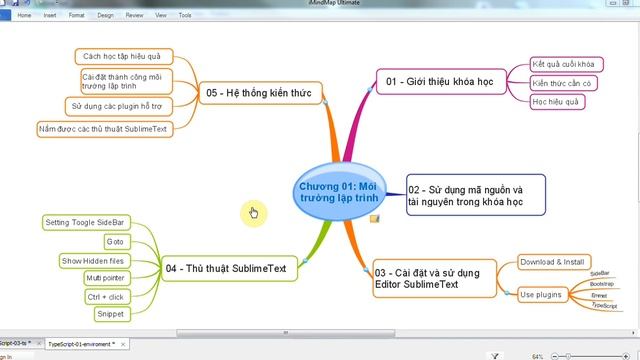Click the horizontal scrollbar right arrow
640x360 pixels.
pyautogui.click(x=633, y=333)
